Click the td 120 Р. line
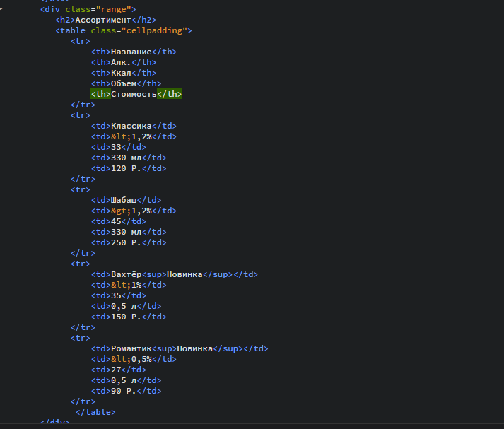This screenshot has height=429, width=504. coord(129,168)
